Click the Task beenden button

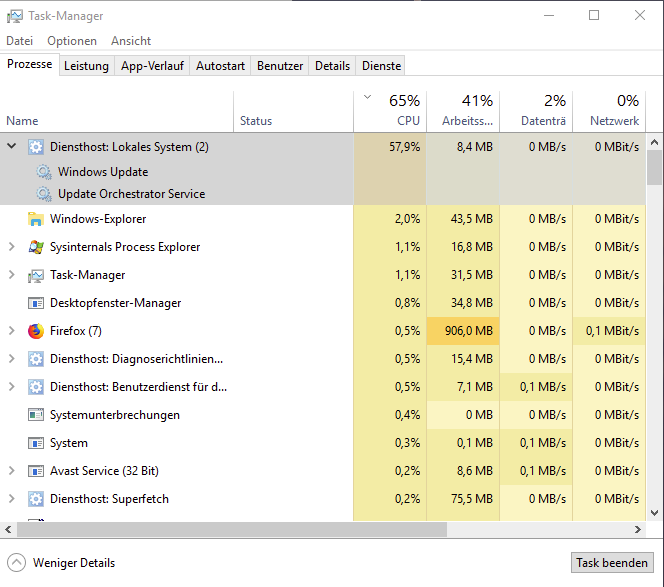tap(612, 563)
